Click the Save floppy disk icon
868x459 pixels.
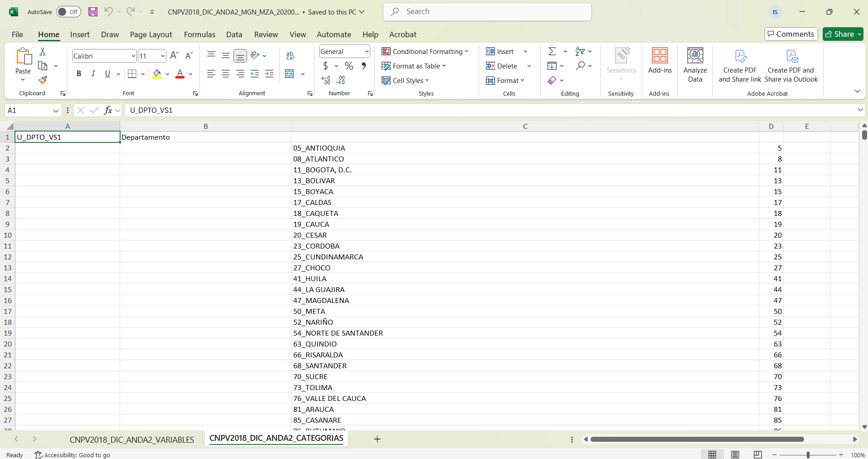(92, 12)
